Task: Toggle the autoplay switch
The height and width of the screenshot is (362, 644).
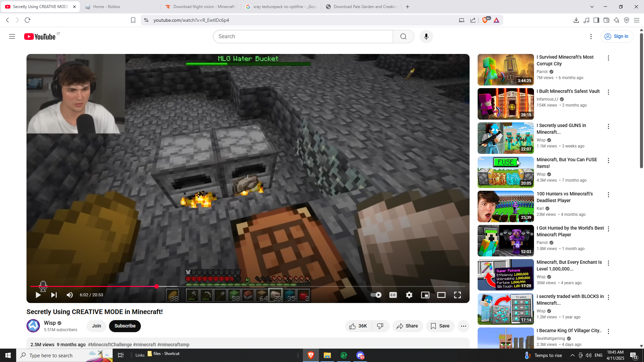Action: 376,295
